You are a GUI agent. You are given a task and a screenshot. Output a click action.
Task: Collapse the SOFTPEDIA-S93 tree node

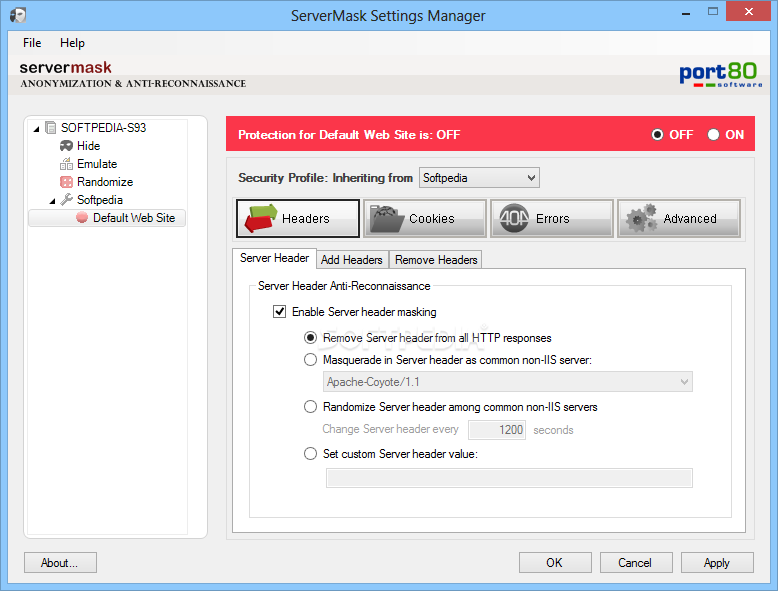point(36,129)
